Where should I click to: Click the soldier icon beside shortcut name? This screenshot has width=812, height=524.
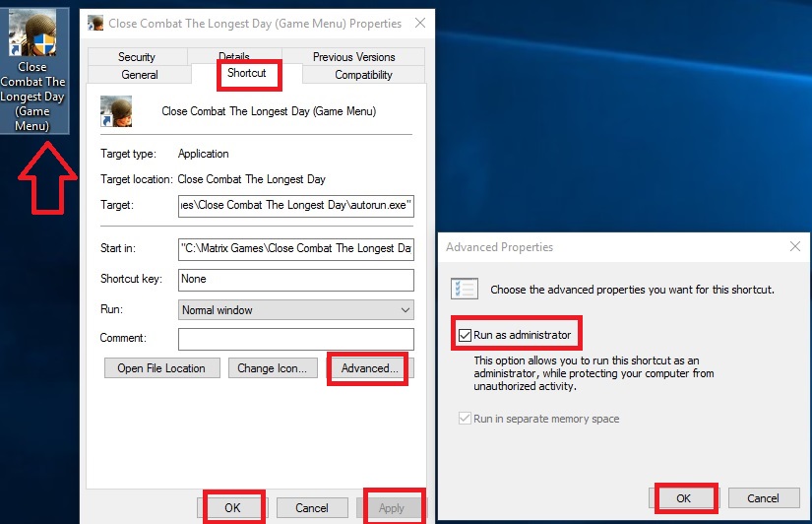coord(116,111)
